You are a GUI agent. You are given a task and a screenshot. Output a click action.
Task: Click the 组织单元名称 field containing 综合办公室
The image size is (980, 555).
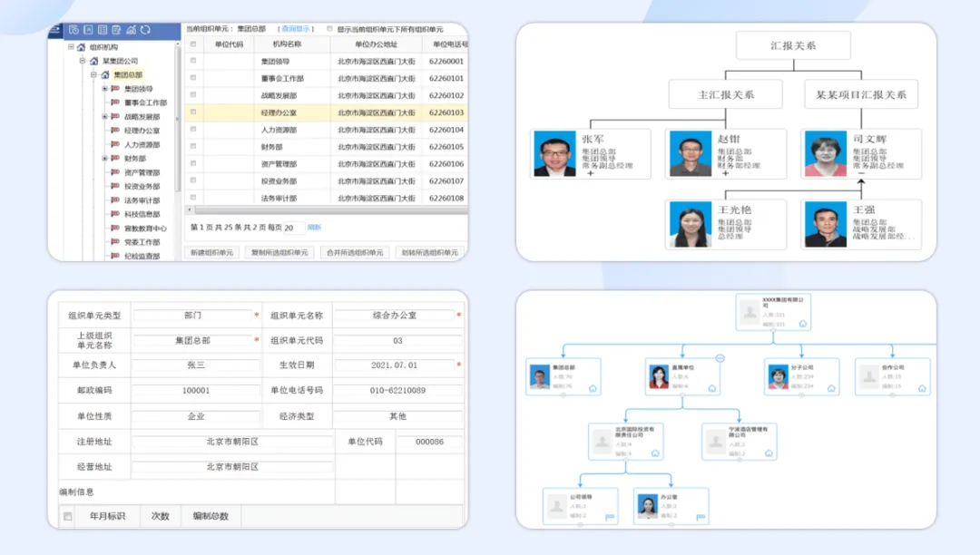tap(395, 316)
